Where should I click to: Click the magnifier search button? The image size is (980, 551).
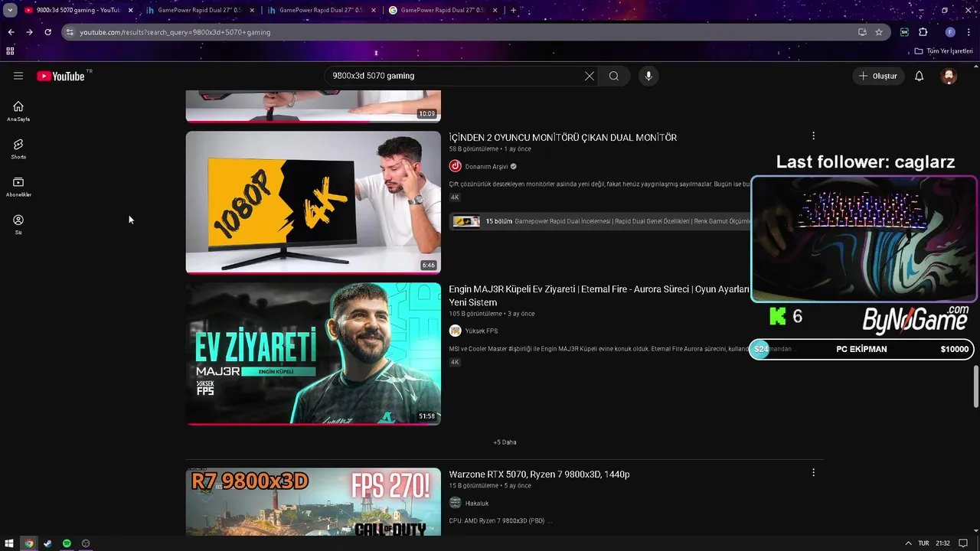(x=614, y=76)
